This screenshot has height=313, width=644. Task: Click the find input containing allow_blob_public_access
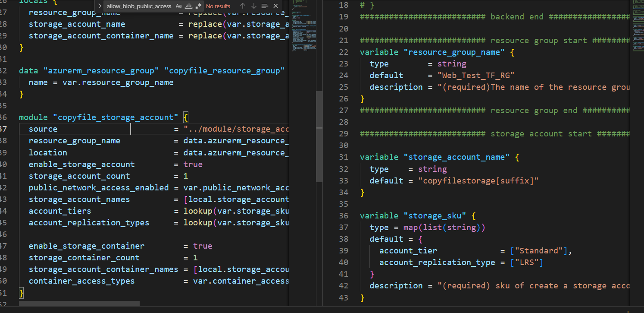139,6
